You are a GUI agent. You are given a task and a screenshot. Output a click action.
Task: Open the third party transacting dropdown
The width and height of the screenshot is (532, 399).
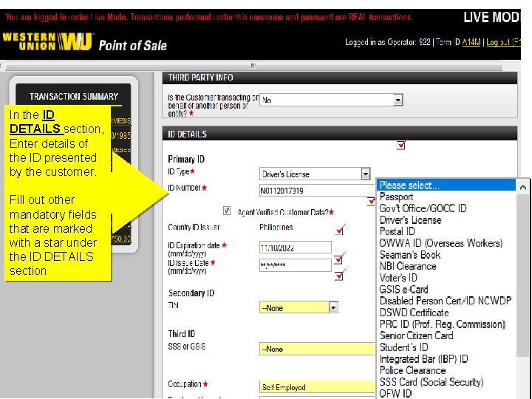331,100
